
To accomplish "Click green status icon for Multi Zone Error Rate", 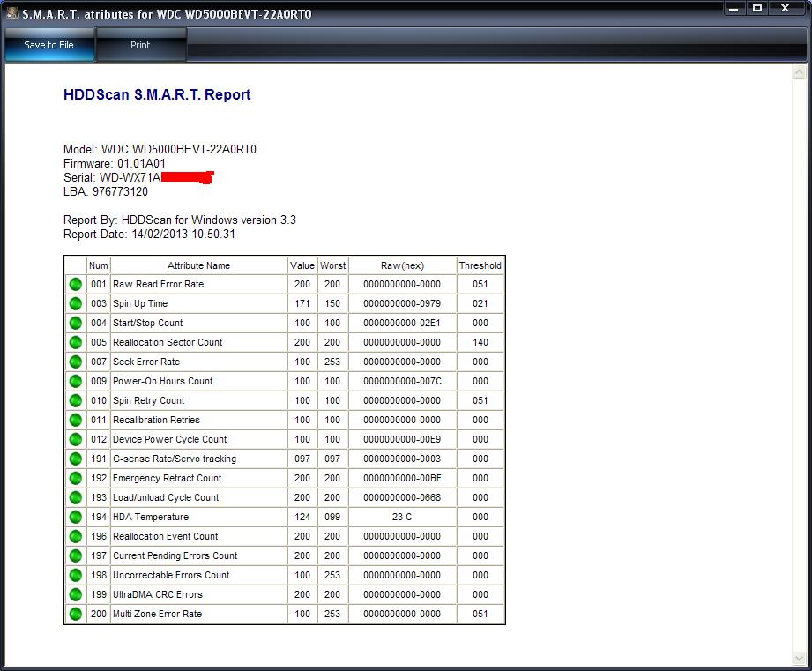I will coord(76,614).
